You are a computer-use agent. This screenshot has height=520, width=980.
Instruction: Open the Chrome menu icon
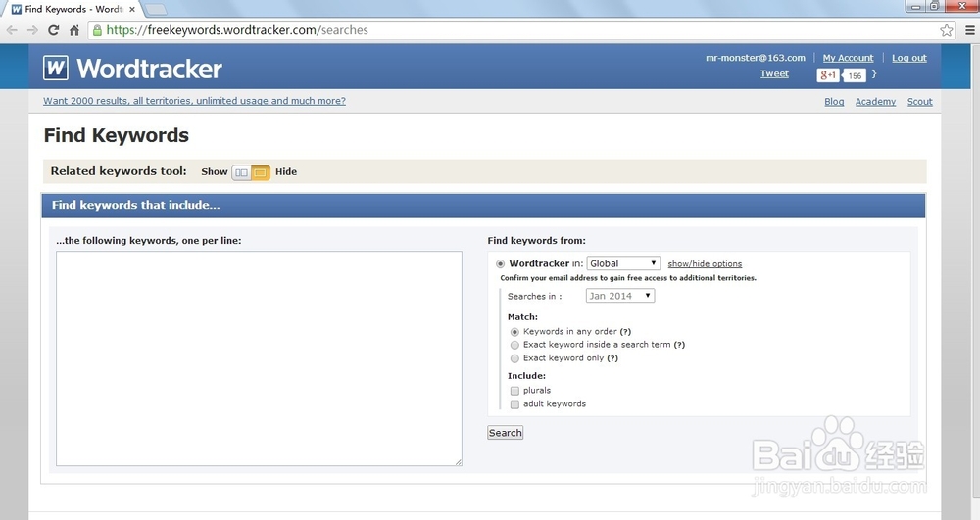click(x=969, y=30)
